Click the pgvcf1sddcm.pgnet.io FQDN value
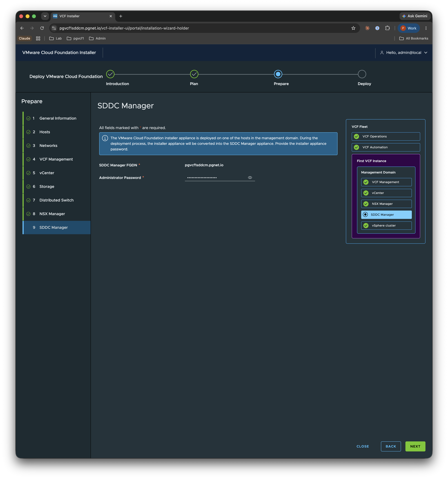The height and width of the screenshot is (479, 448). coord(204,165)
